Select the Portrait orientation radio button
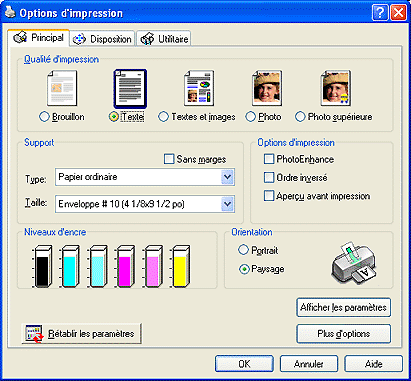This screenshot has height=381, width=411. point(244,250)
